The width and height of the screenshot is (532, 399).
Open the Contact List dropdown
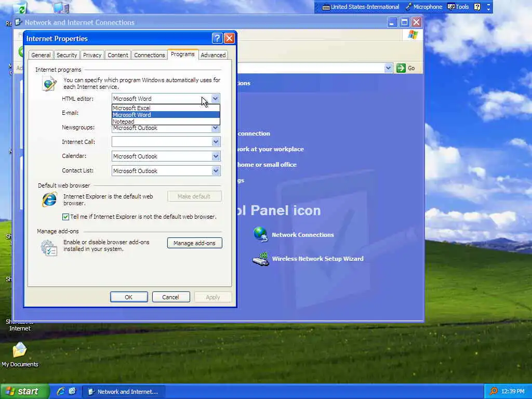click(216, 171)
